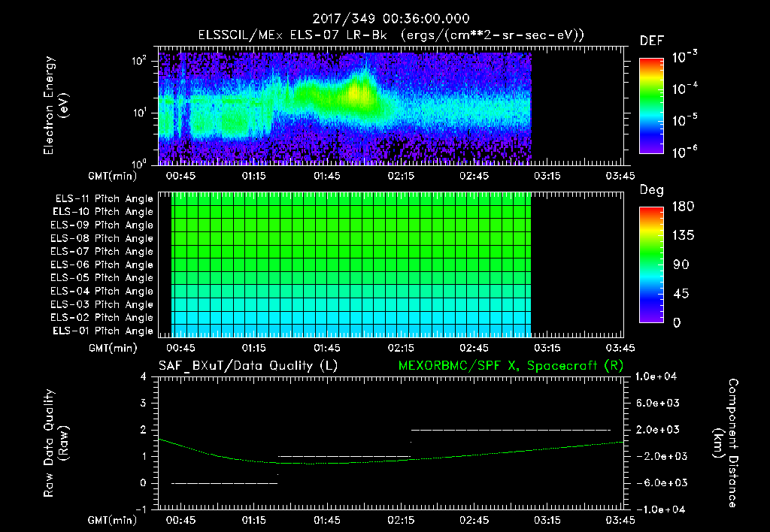Select the ELS-05 Pitch Angle row label

(102, 278)
